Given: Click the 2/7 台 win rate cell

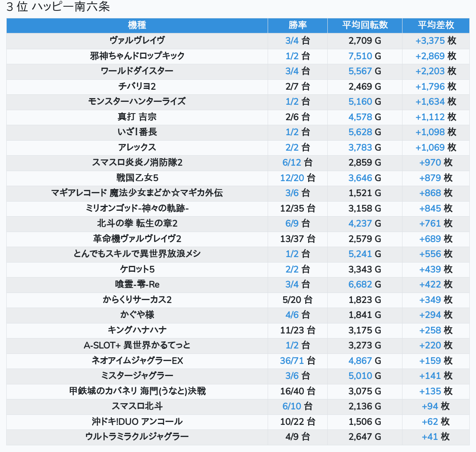Looking at the screenshot, I should [x=297, y=86].
